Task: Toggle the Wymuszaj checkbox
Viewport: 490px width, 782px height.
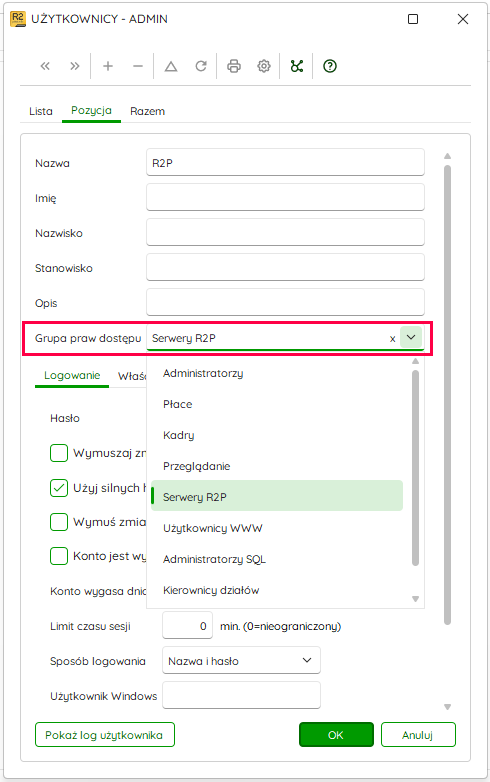Action: (59, 453)
